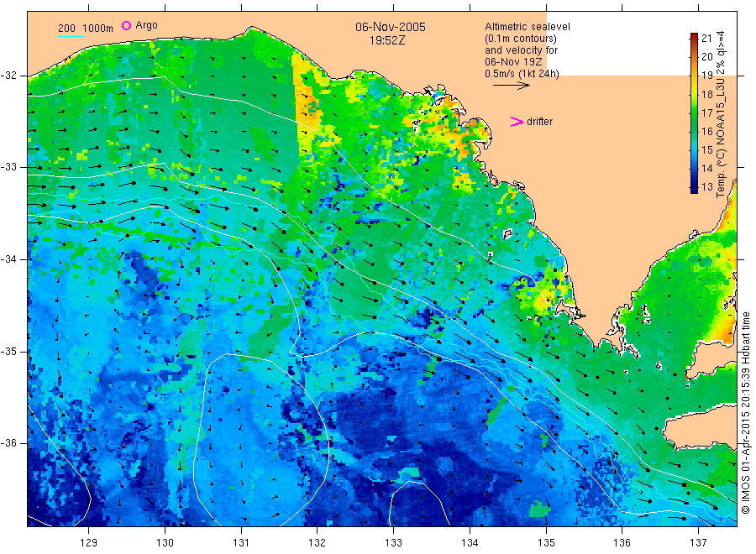Viewport: 756px width, 554px height.
Task: Click latitude label -32
Action: point(8,76)
